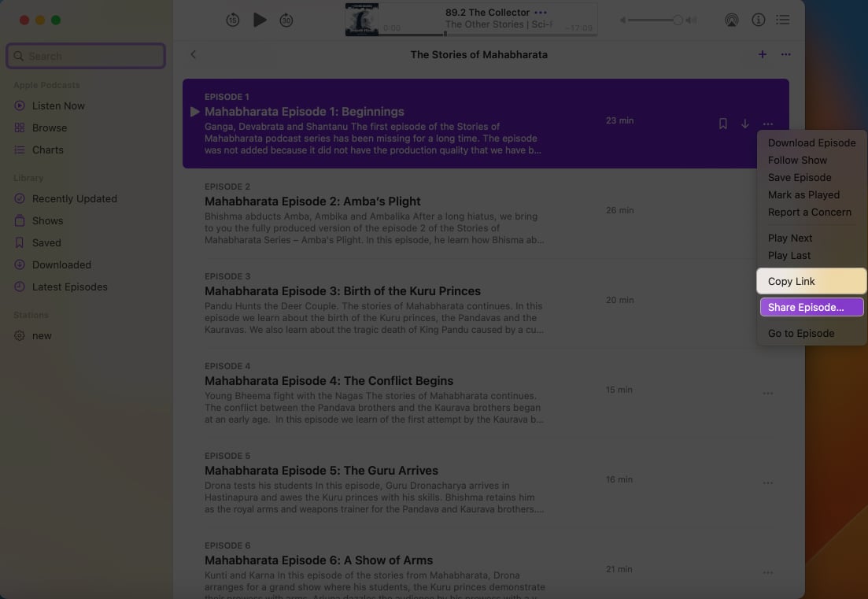This screenshot has height=599, width=868.
Task: Open Recently Updated in the Library
Action: (74, 198)
